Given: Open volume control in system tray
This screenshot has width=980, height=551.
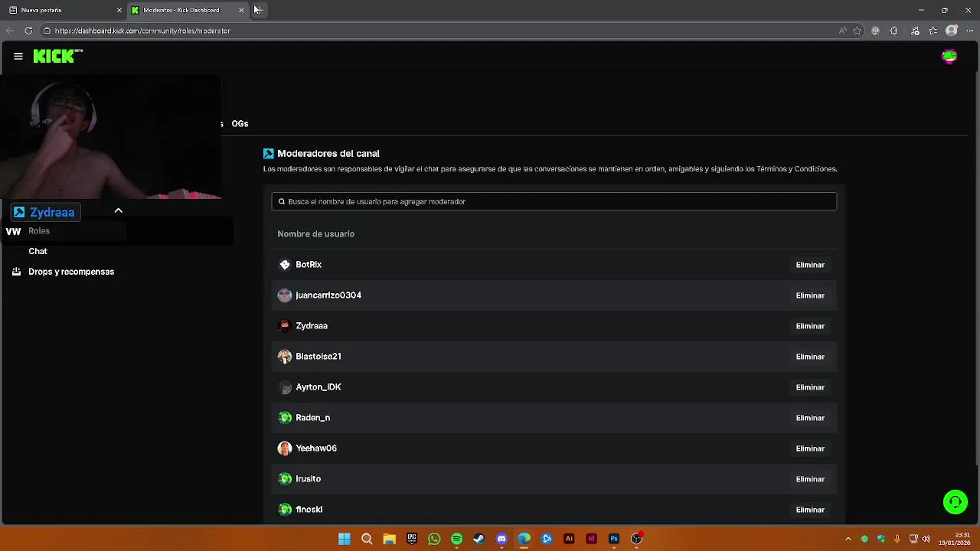Looking at the screenshot, I should 926,539.
